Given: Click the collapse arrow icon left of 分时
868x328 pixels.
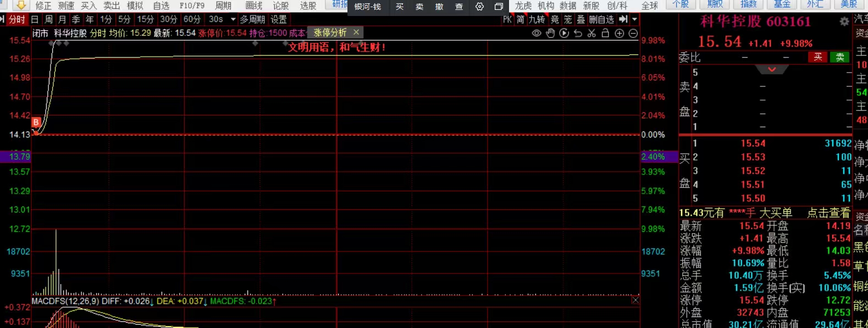Looking at the screenshot, I should (3, 19).
